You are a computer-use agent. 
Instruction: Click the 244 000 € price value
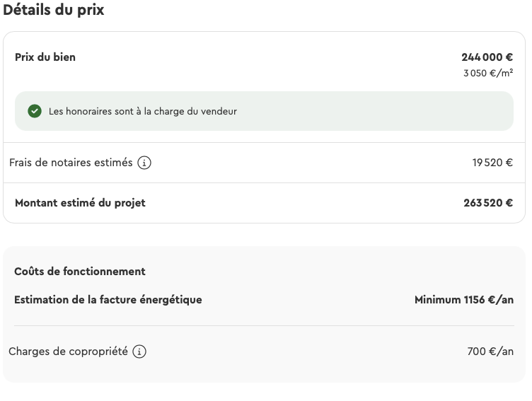coord(487,57)
